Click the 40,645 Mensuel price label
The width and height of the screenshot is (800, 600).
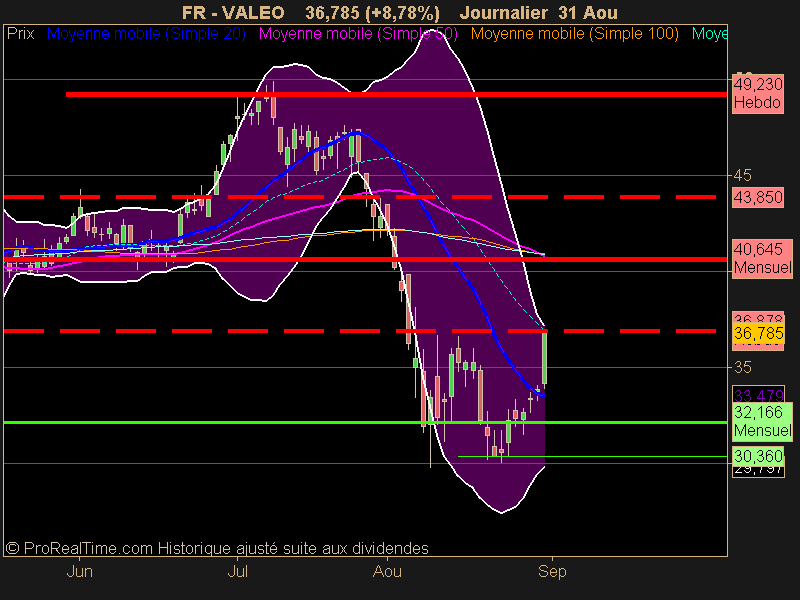pyautogui.click(x=762, y=259)
